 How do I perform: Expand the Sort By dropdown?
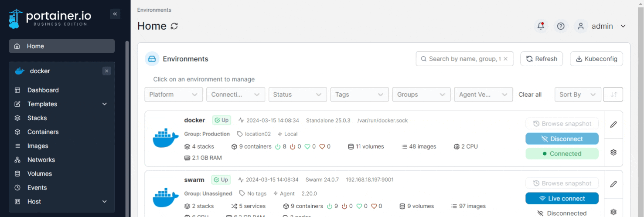(577, 95)
